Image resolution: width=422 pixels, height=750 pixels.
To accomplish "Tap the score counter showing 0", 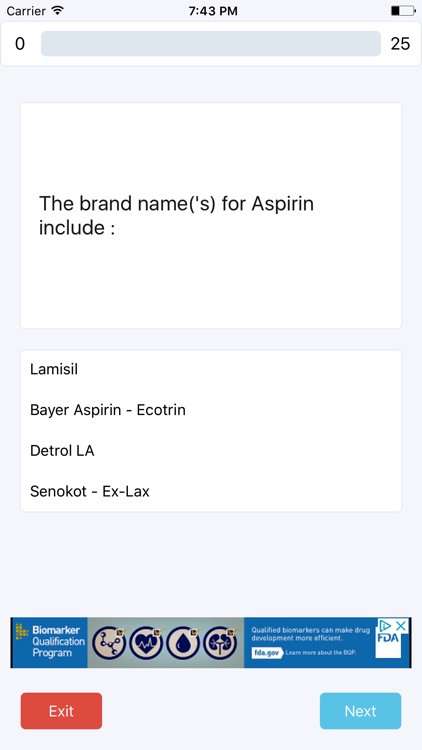I will tap(20, 44).
